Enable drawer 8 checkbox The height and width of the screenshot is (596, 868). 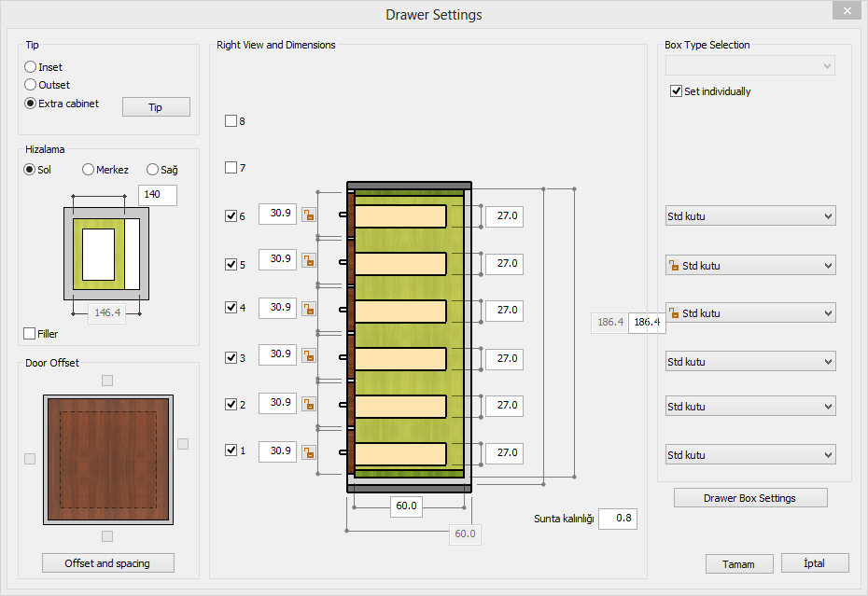coord(231,121)
